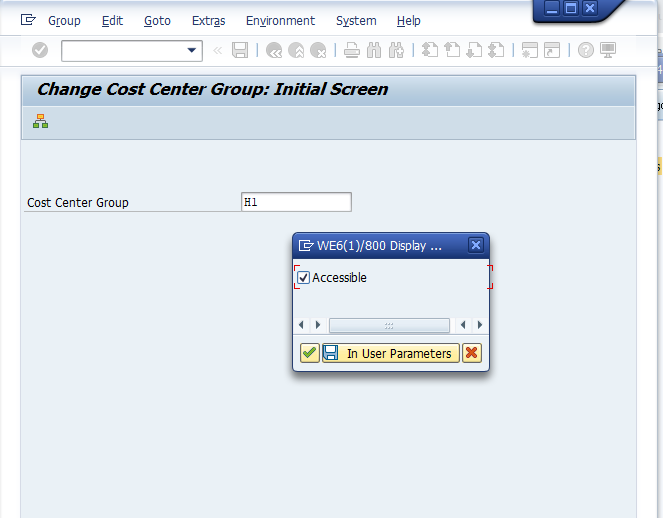Open the Extras menu

208,20
